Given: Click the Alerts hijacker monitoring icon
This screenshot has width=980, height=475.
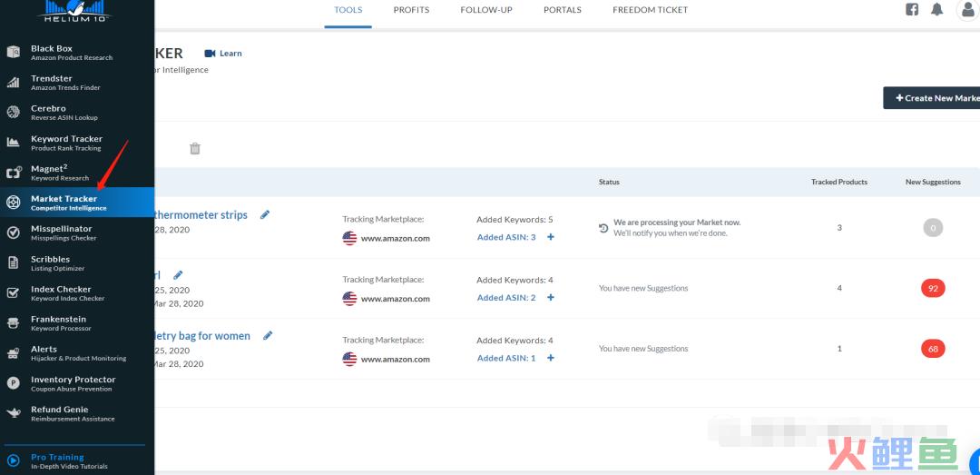Looking at the screenshot, I should point(13,353).
